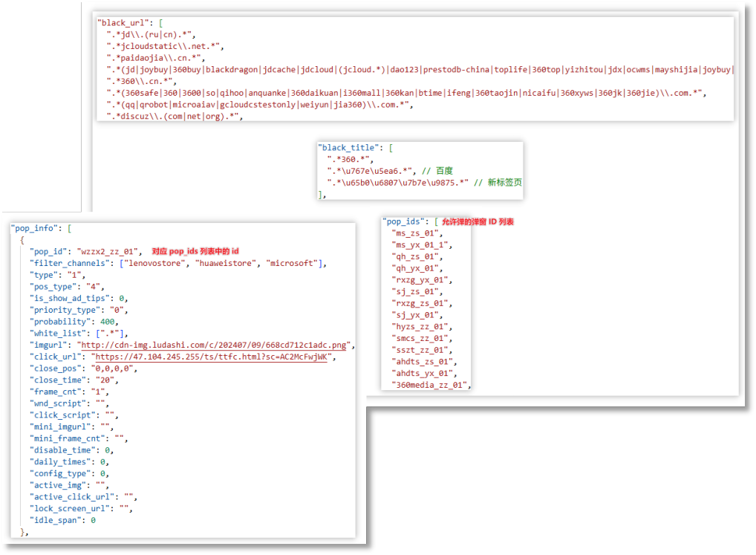Click "lenovostore" in the filter_channels array
Screen dimensions: 756x555
pyautogui.click(x=154, y=263)
